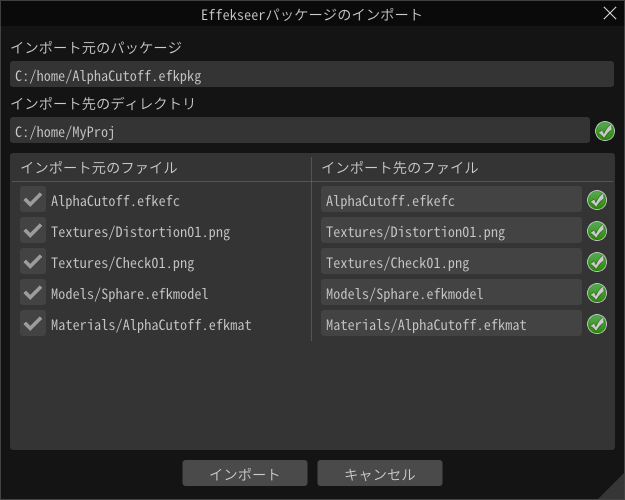Edit the destination field AlphaCutoff.efkefc
This screenshot has width=625, height=500.
(x=451, y=199)
